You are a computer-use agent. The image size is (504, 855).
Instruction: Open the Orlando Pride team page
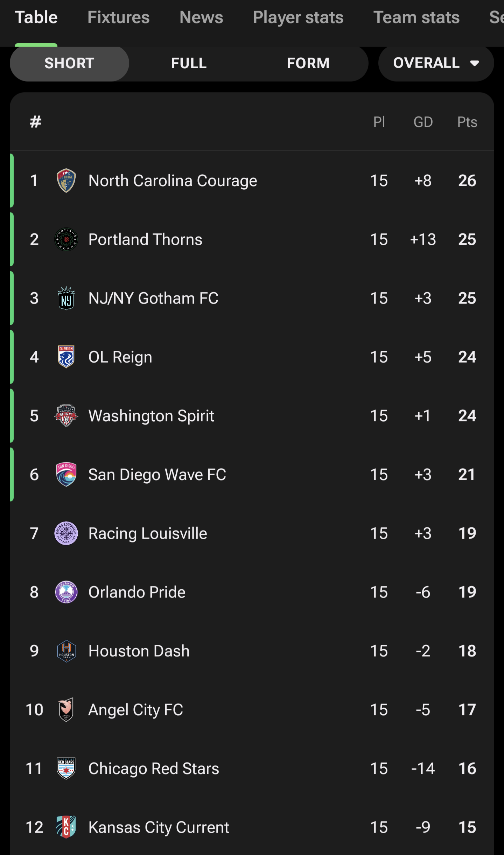click(137, 592)
